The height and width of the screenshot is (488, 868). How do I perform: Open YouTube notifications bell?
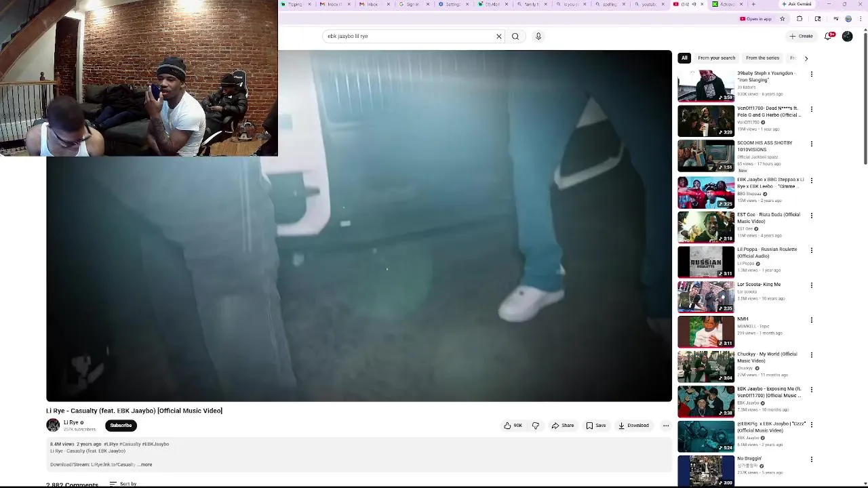[x=828, y=36]
